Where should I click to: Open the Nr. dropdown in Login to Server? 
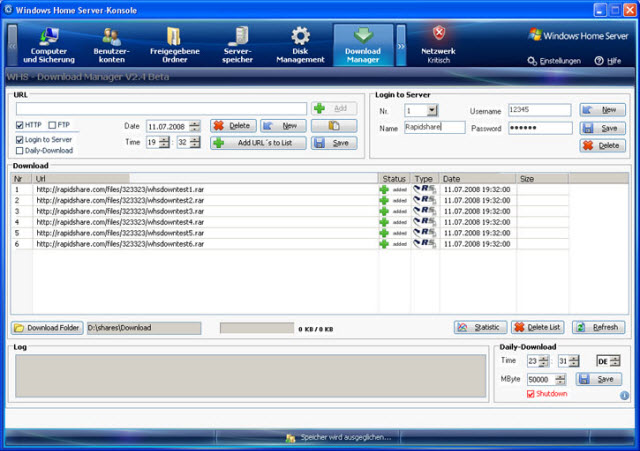pos(432,110)
